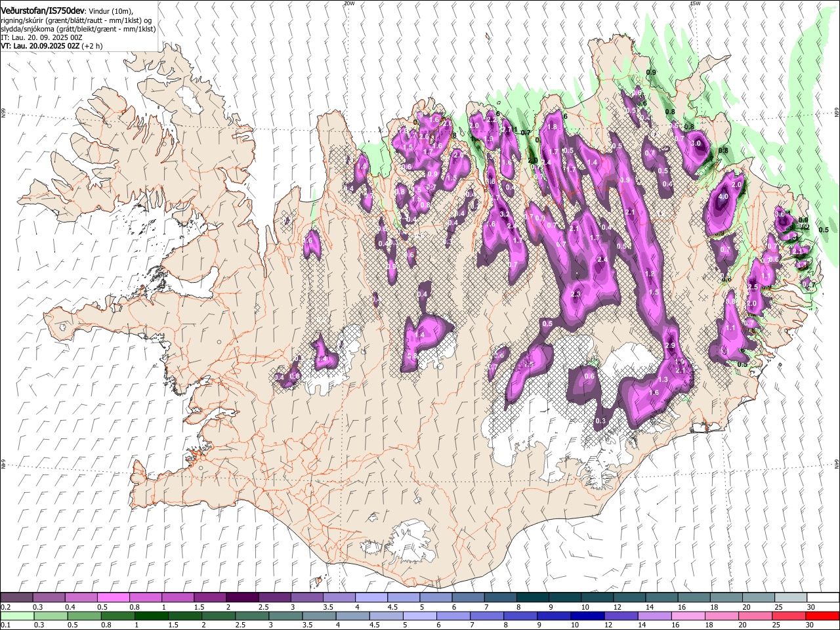Select the navy blue 10–12 lower legend swatch
Viewport: 840px width, 630px height.
click(x=587, y=616)
